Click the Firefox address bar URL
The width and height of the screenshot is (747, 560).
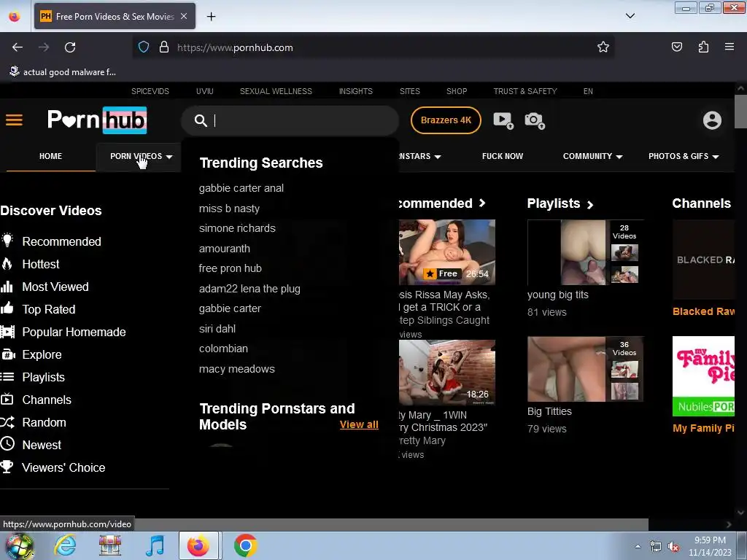pyautogui.click(x=236, y=47)
